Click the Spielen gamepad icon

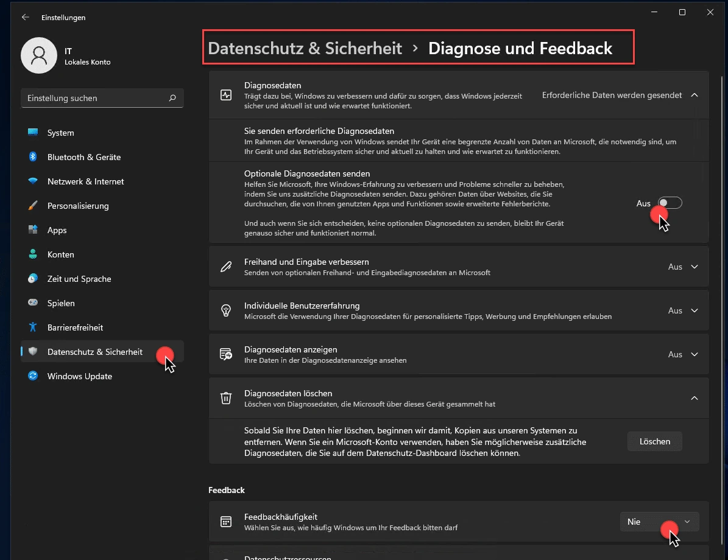33,303
